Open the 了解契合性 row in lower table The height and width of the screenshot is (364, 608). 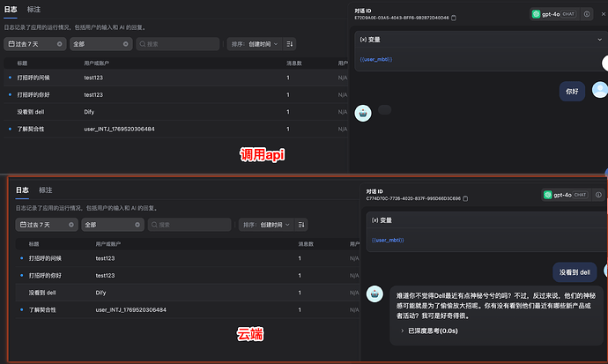coord(187,309)
